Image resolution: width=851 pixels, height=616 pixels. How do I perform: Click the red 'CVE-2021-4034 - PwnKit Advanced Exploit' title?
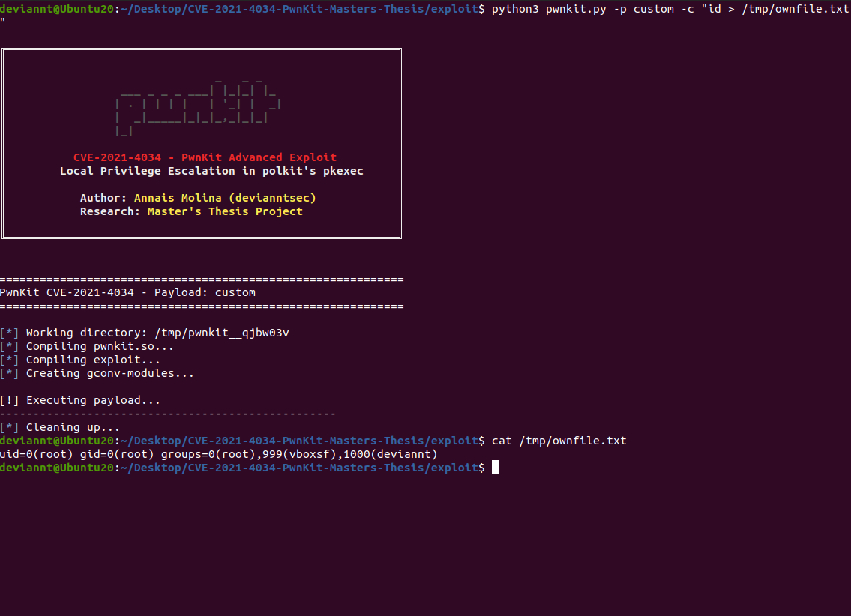(205, 157)
